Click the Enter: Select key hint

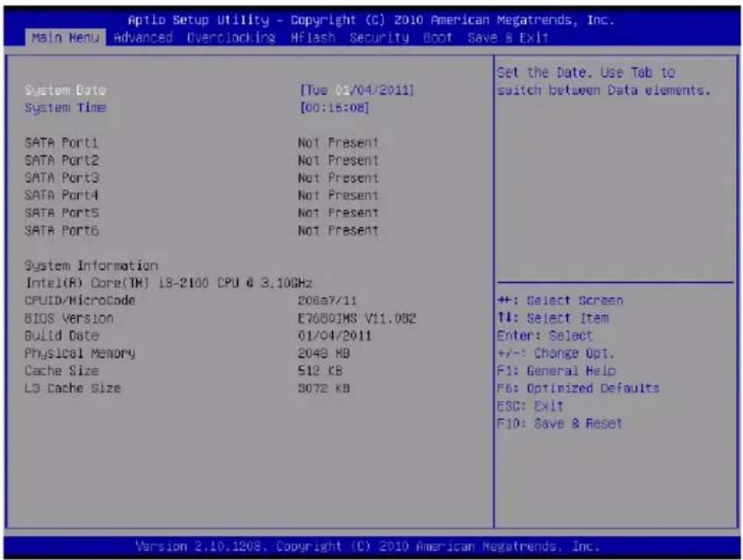(545, 336)
